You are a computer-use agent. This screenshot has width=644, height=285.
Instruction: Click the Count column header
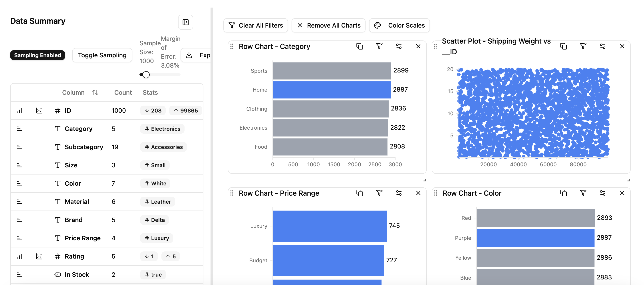click(123, 92)
